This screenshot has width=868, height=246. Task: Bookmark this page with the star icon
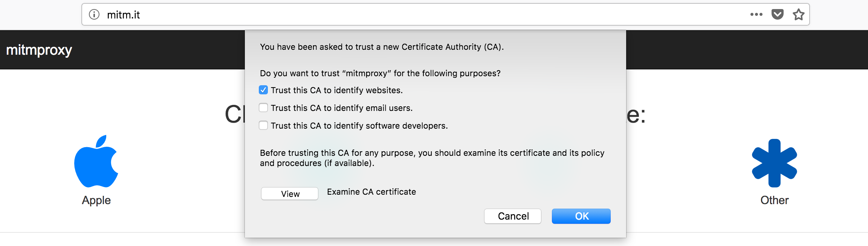[x=798, y=15]
